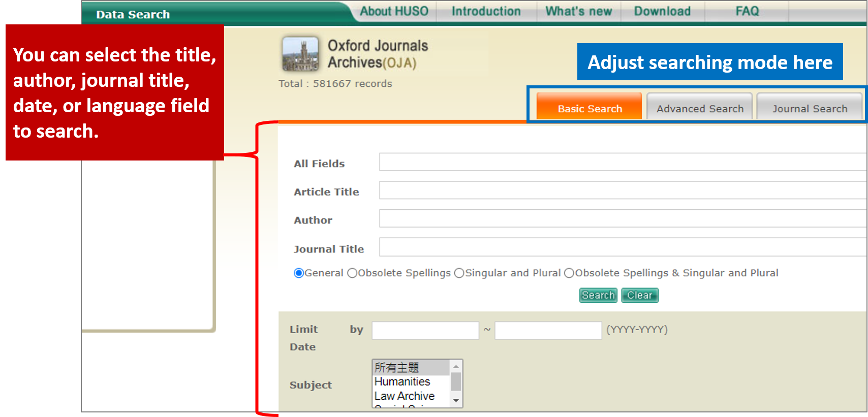This screenshot has width=868, height=417.
Task: Click the green Clear button
Action: point(640,295)
